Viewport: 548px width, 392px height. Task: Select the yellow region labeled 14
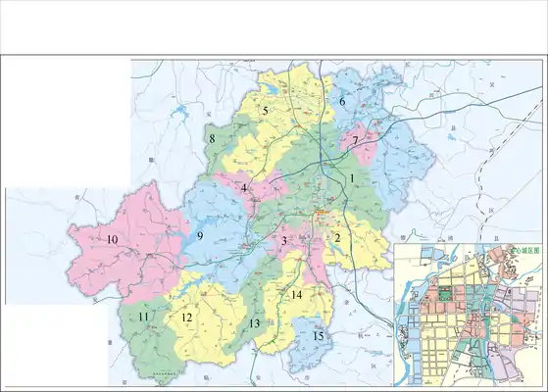tap(296, 295)
